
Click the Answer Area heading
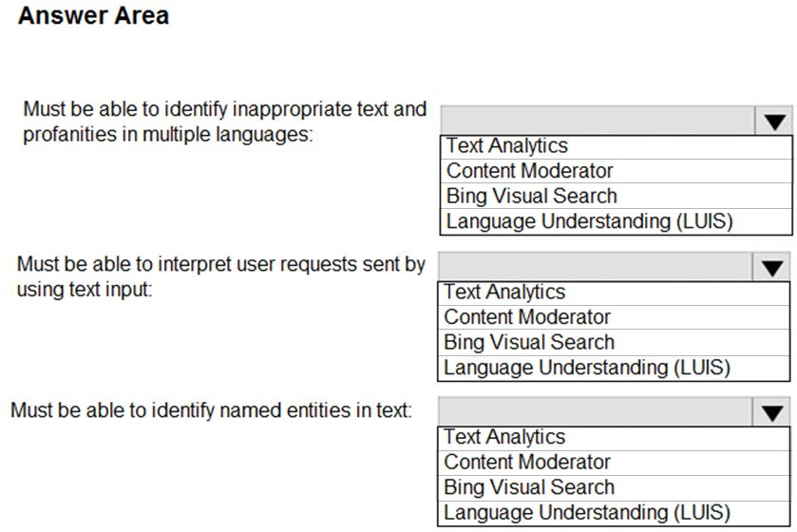[93, 15]
